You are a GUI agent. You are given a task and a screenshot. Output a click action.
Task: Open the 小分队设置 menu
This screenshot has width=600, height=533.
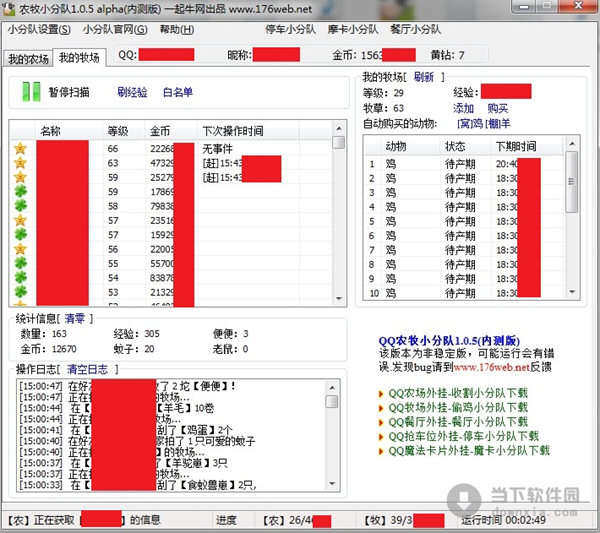point(39,29)
